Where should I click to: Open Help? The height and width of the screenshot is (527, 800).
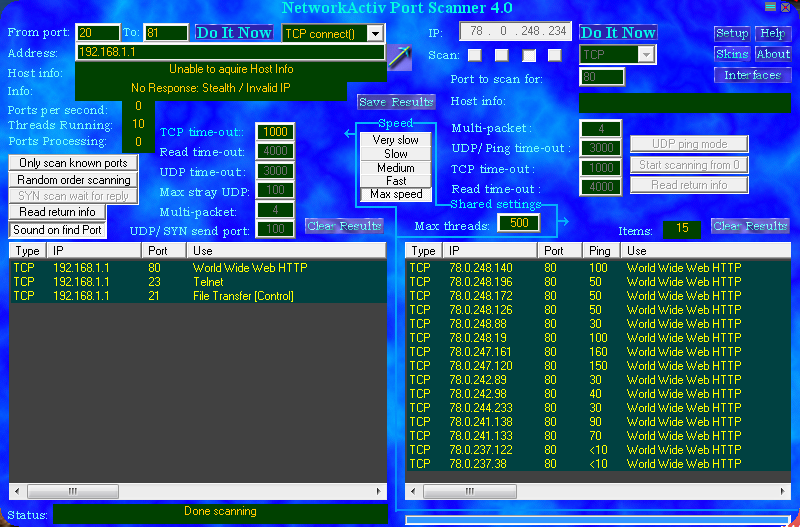(x=773, y=34)
